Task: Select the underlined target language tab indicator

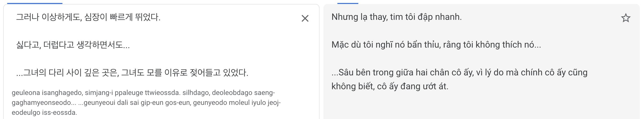Action: (348, 3)
